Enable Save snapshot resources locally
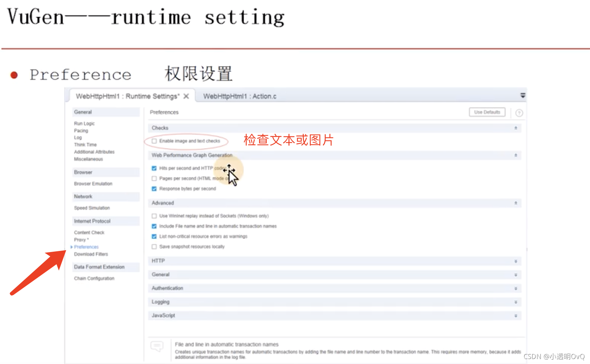This screenshot has height=364, width=590. click(x=154, y=247)
